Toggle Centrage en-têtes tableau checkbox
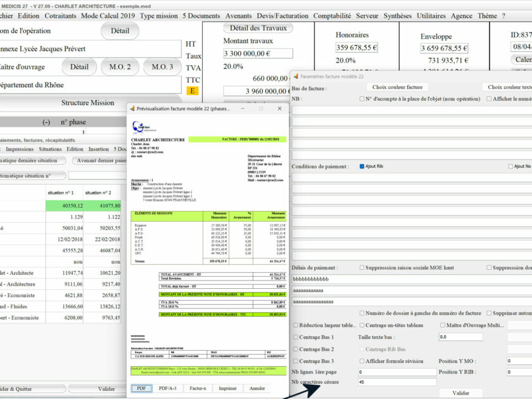The height and width of the screenshot is (399, 532). 362,326
